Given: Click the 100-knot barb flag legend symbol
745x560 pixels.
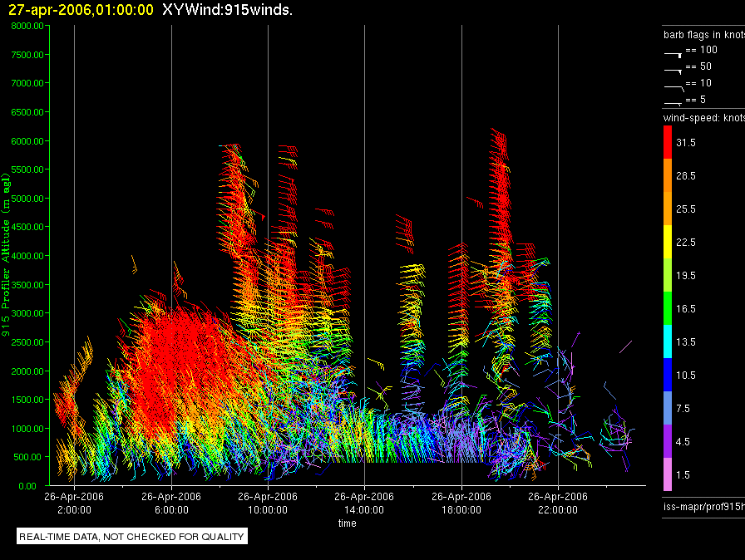Looking at the screenshot, I should [673, 55].
